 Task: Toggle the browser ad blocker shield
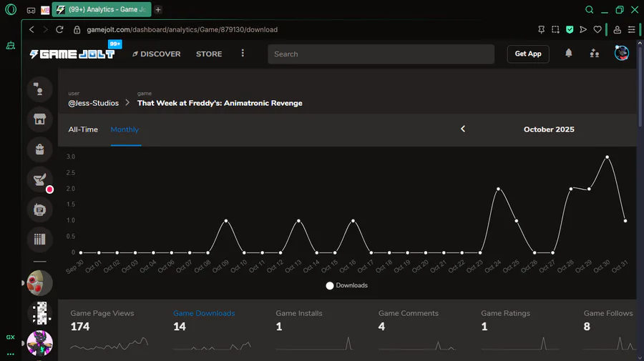[570, 30]
